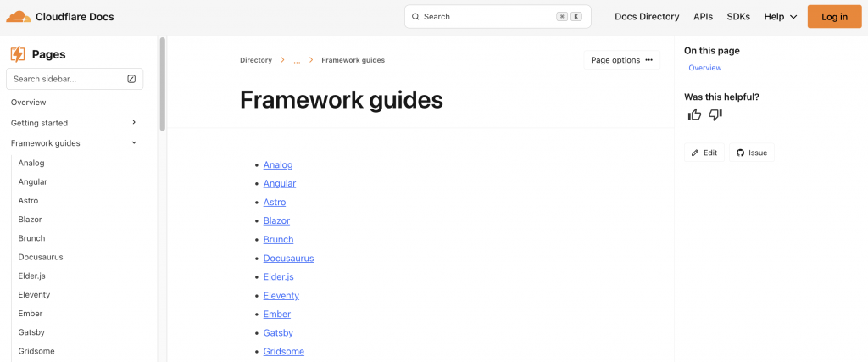Click the thumbs up feedback icon

coord(694,114)
